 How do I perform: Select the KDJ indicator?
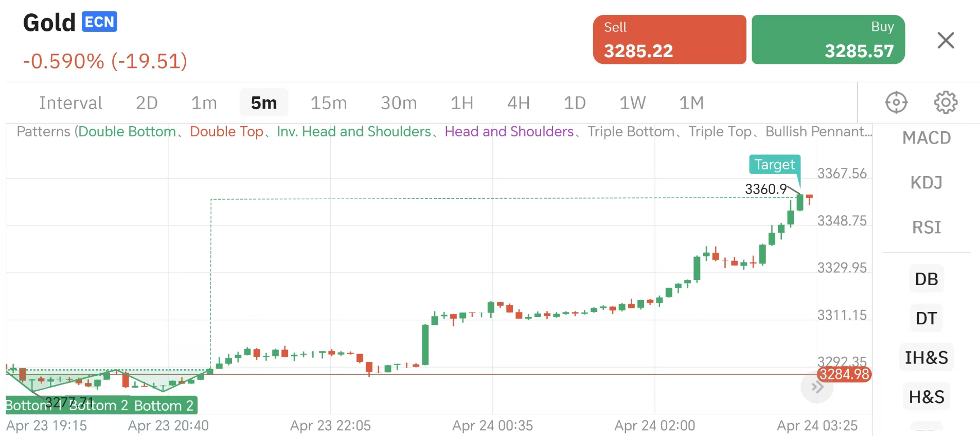click(x=926, y=183)
